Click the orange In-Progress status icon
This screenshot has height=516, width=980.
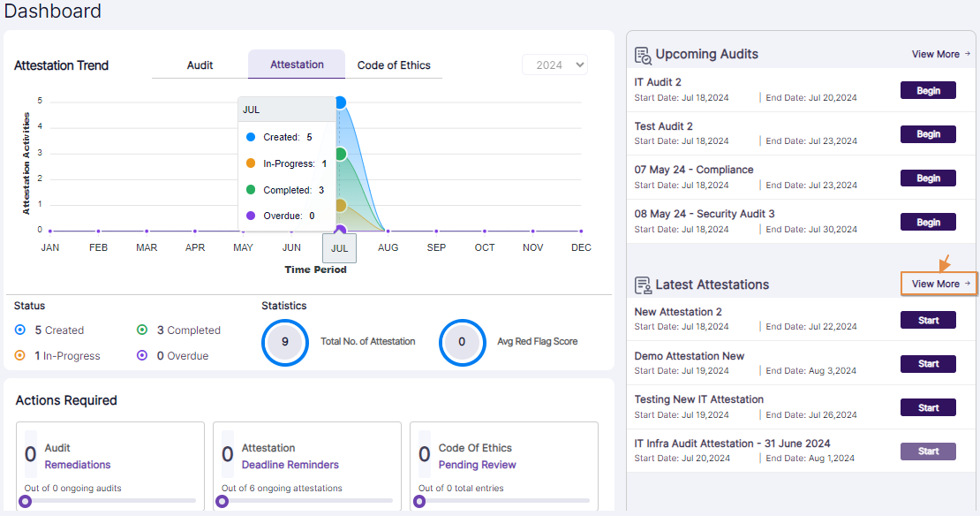[20, 356]
